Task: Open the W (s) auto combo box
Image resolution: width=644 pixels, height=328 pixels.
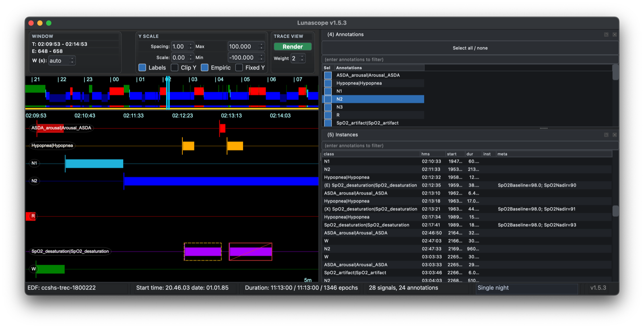Action: [x=62, y=61]
